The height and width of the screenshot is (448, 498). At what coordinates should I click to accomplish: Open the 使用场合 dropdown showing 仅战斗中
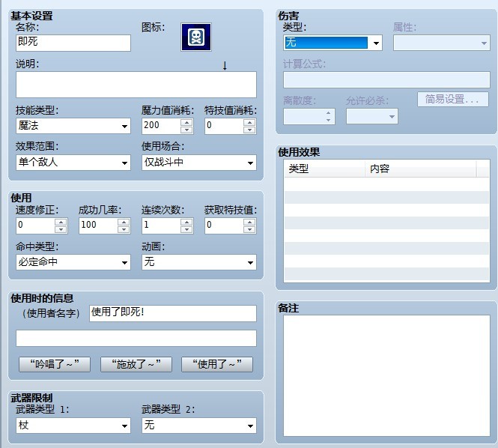coord(198,163)
